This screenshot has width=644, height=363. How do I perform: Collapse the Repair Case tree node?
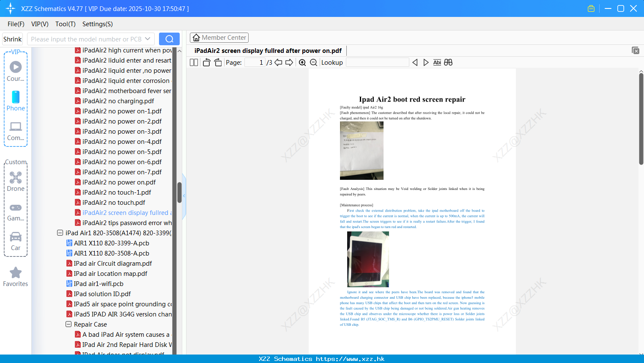pyautogui.click(x=69, y=324)
